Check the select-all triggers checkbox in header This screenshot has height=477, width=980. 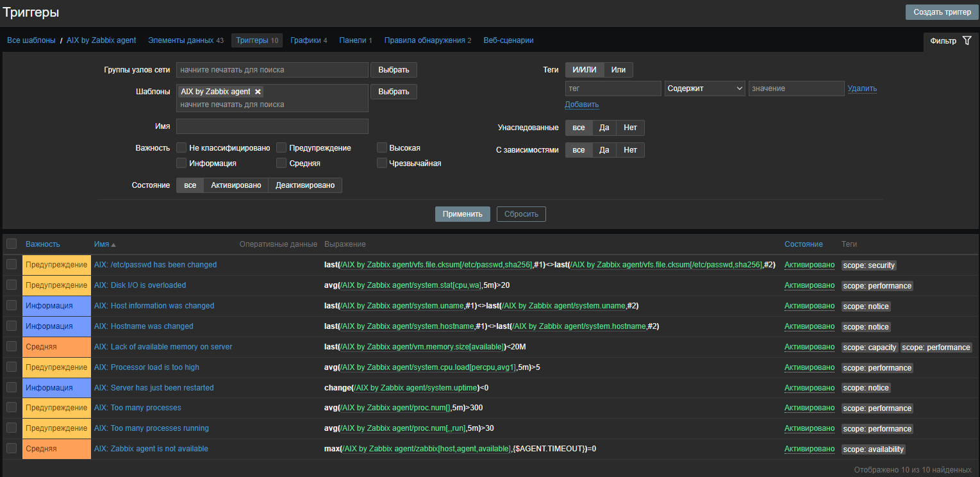12,244
